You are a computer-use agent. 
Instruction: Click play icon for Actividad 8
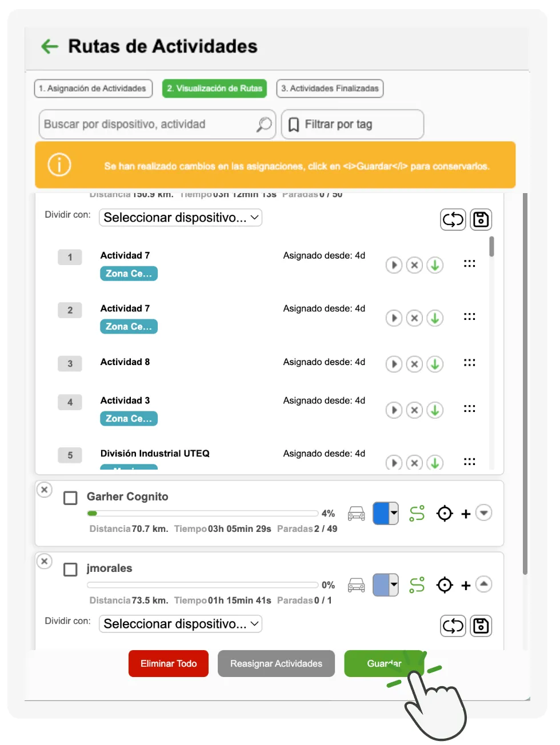(394, 364)
